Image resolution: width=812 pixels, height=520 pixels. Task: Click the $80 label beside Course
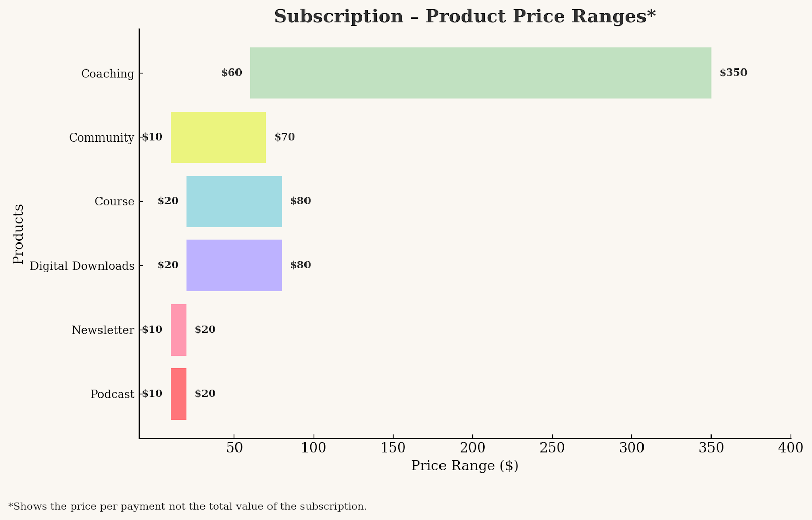300,201
